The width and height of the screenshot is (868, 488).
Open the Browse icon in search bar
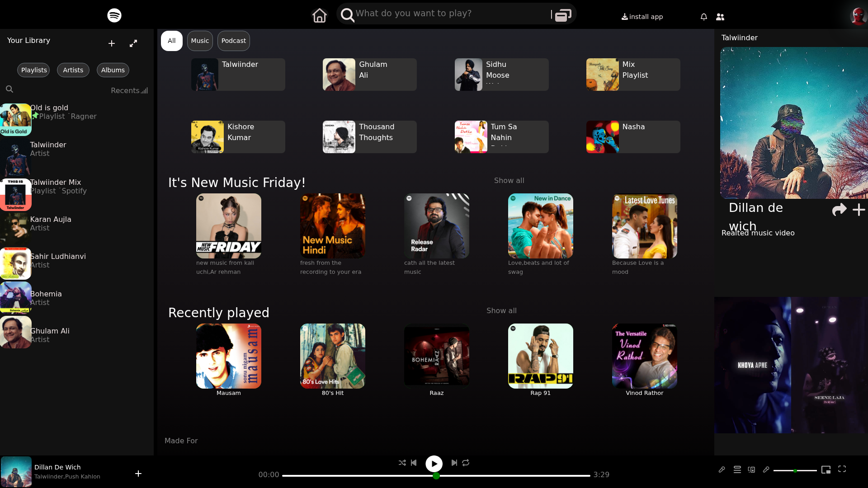point(563,15)
